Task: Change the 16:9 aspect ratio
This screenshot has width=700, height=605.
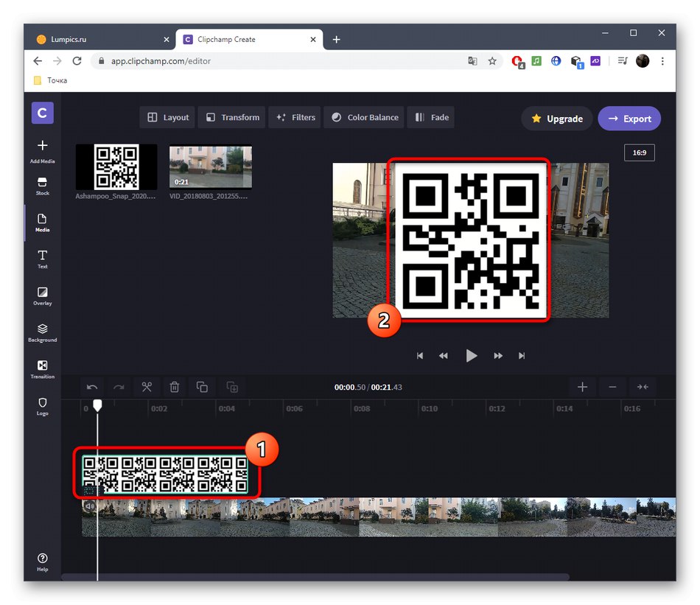Action: pos(640,153)
